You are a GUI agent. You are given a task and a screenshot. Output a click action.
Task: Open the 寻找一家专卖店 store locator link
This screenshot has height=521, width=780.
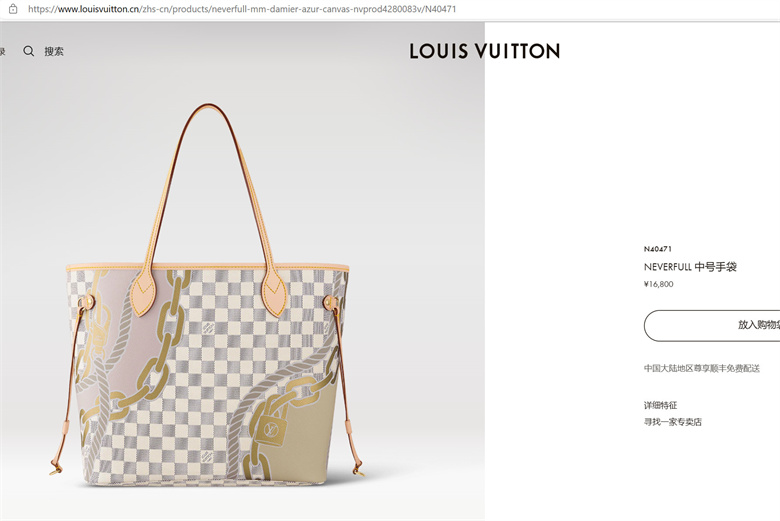[673, 422]
